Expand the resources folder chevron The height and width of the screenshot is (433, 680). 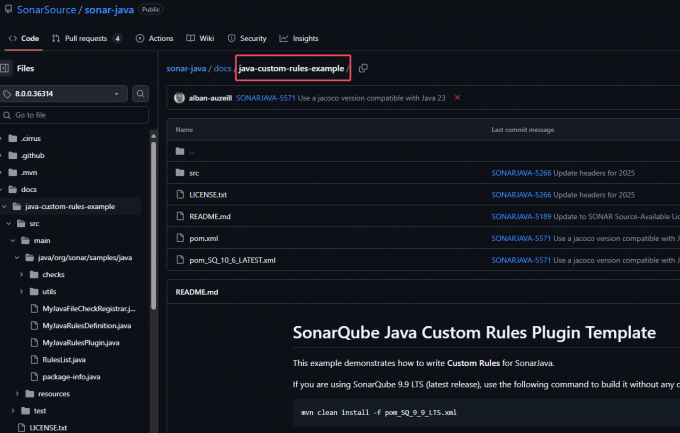click(17, 394)
